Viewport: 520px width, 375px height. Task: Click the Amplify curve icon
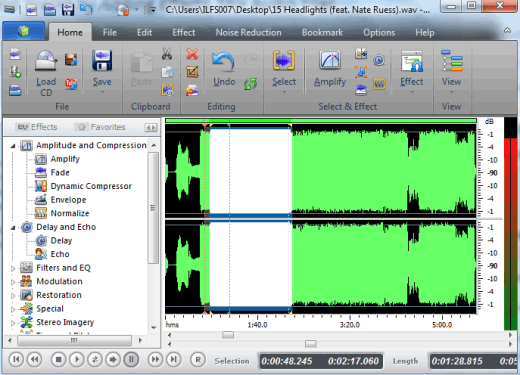(330, 60)
